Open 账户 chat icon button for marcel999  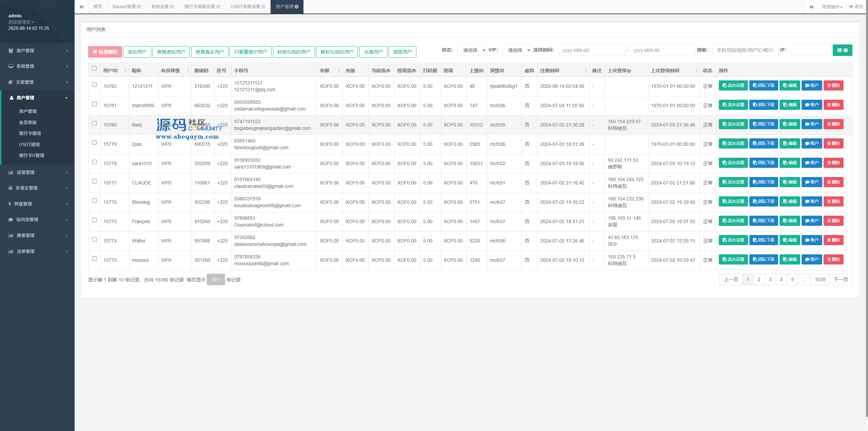[x=811, y=105]
